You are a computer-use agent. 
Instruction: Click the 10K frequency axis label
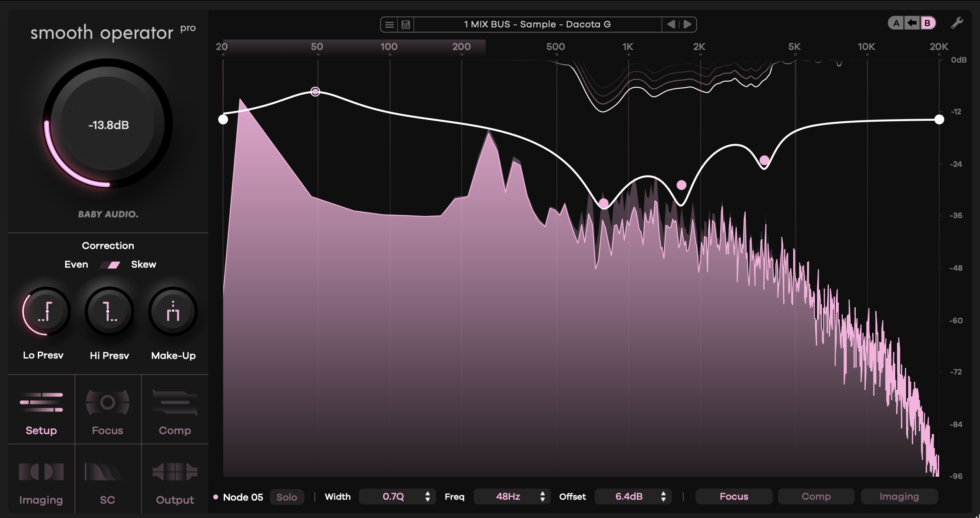866,46
